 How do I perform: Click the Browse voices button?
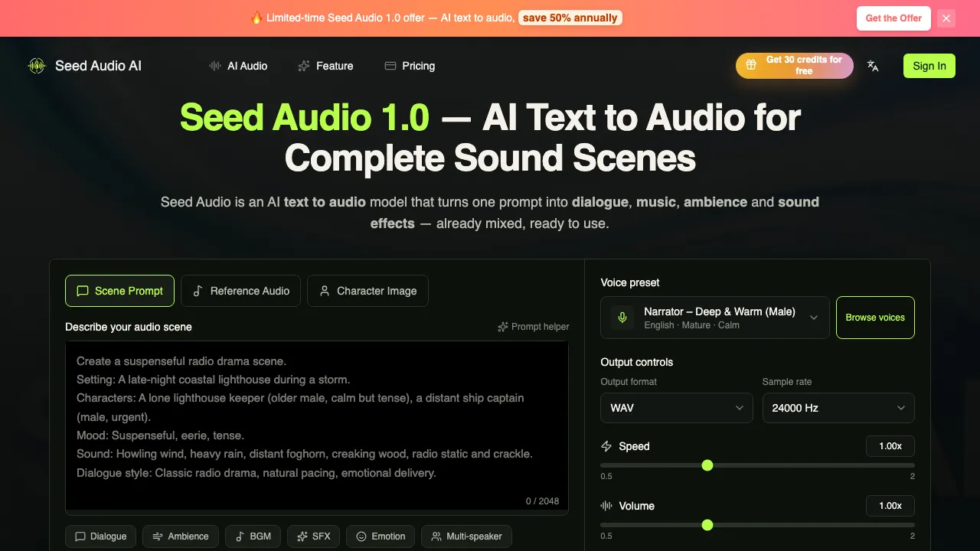pyautogui.click(x=875, y=318)
